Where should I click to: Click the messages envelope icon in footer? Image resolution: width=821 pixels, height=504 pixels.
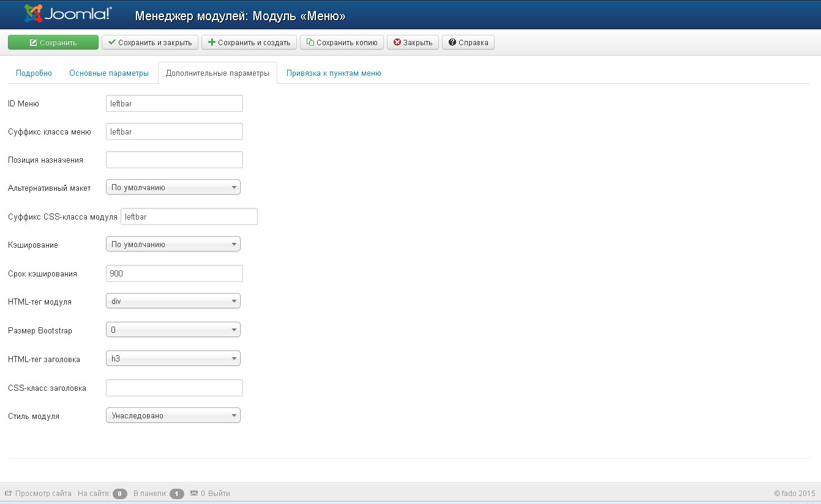194,493
